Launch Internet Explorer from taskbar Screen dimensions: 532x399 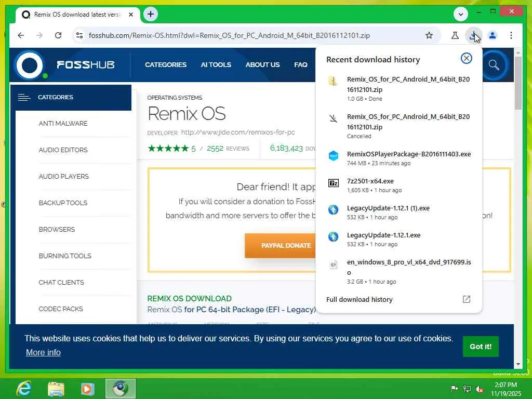24,389
